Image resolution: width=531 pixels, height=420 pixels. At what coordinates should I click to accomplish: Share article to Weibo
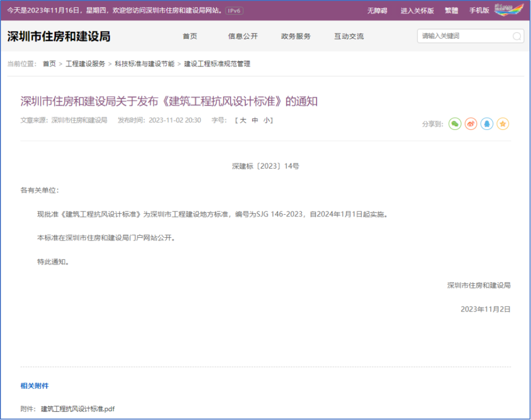click(471, 124)
